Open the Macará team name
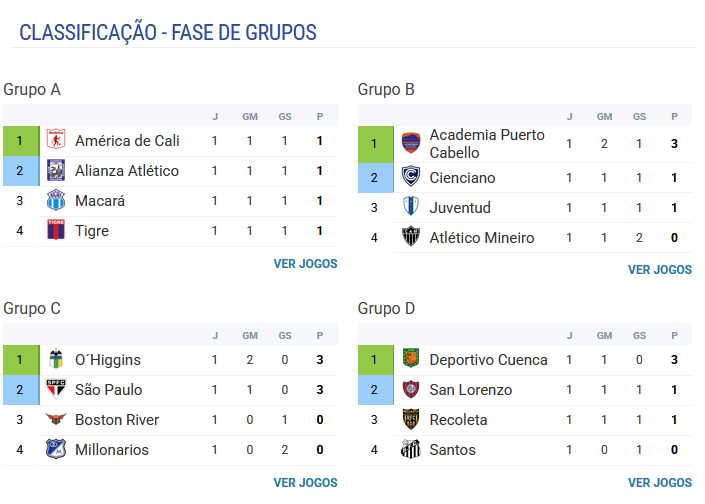705x504 pixels. [x=100, y=201]
